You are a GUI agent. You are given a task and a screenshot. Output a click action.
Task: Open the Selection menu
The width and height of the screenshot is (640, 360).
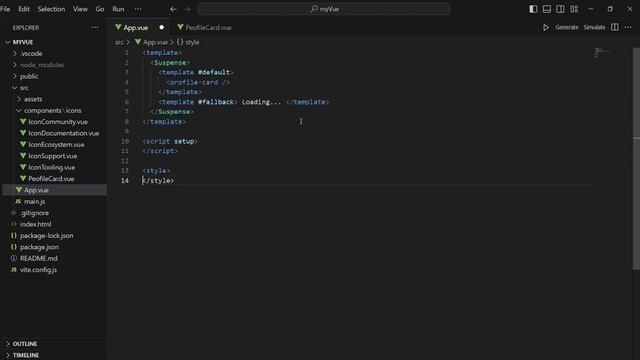coord(51,9)
